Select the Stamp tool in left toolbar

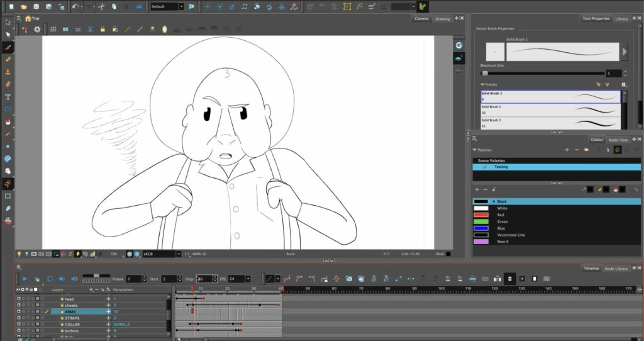8,72
